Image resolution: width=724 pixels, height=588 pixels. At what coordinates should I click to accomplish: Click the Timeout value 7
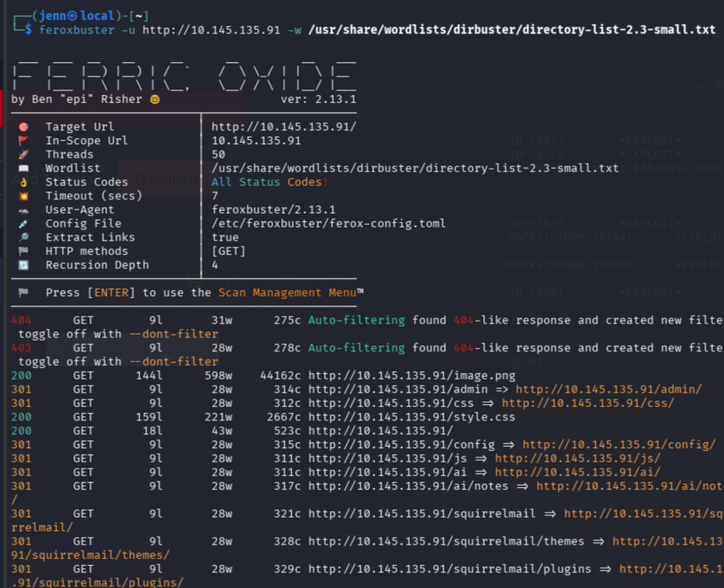click(215, 196)
